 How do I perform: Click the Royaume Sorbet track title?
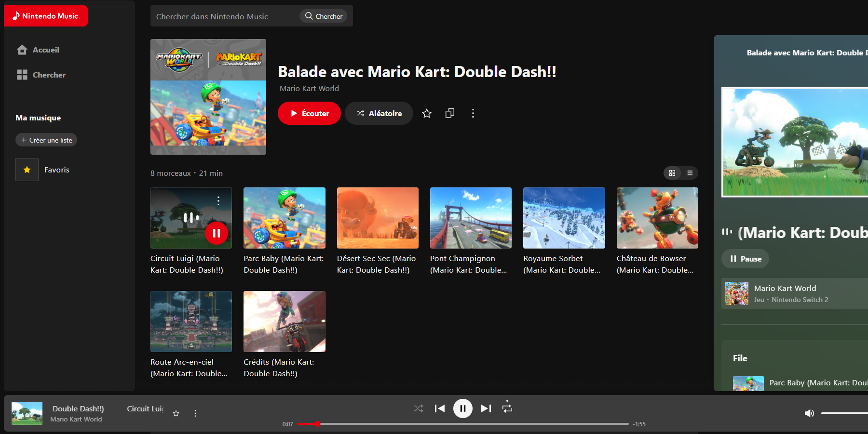coord(562,264)
